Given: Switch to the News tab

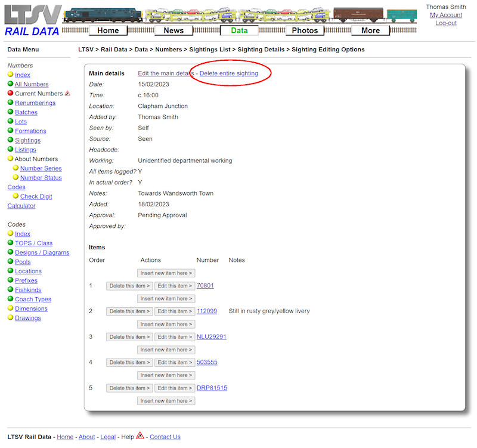Looking at the screenshot, I should coord(174,30).
